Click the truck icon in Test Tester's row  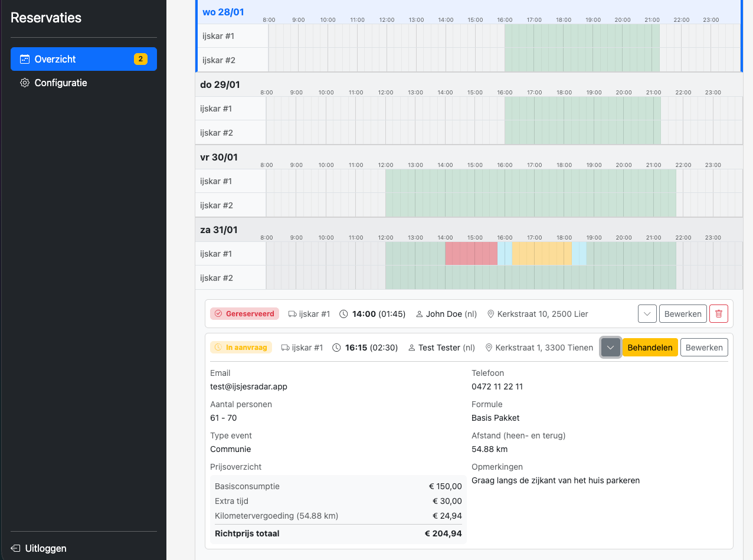(285, 348)
